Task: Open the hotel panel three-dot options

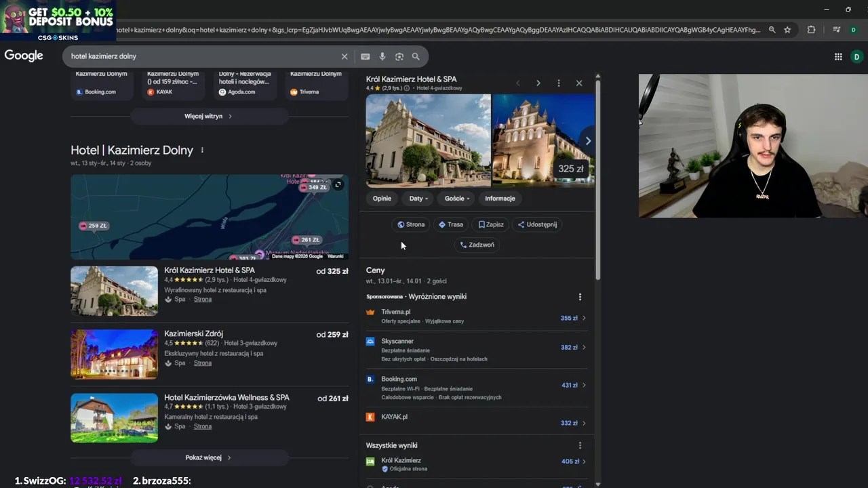Action: click(559, 83)
